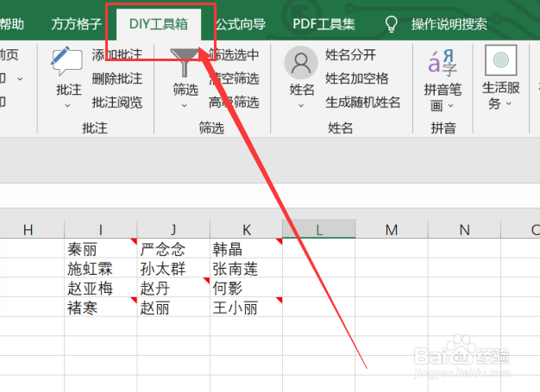540x392 pixels.
Task: Select column L header
Action: [319, 230]
